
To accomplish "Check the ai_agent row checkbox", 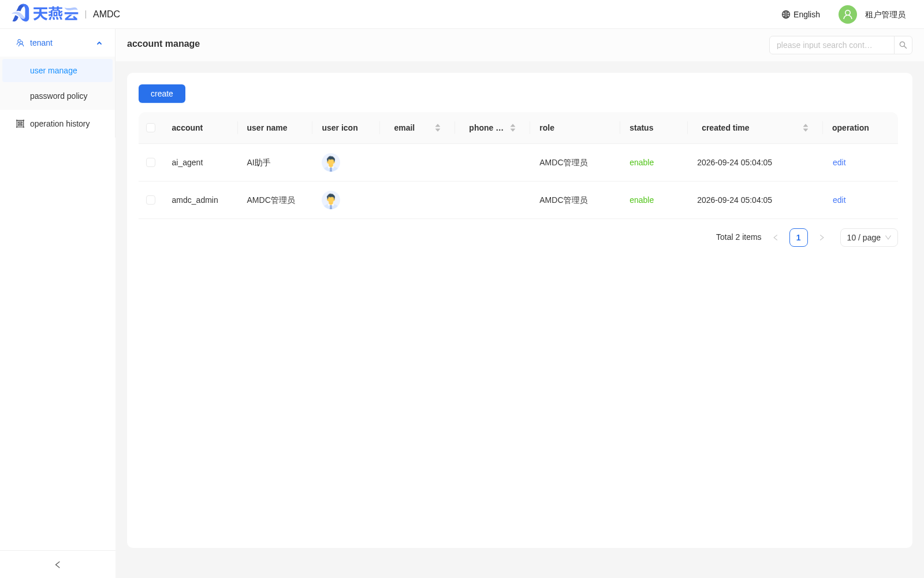I will (x=151, y=162).
